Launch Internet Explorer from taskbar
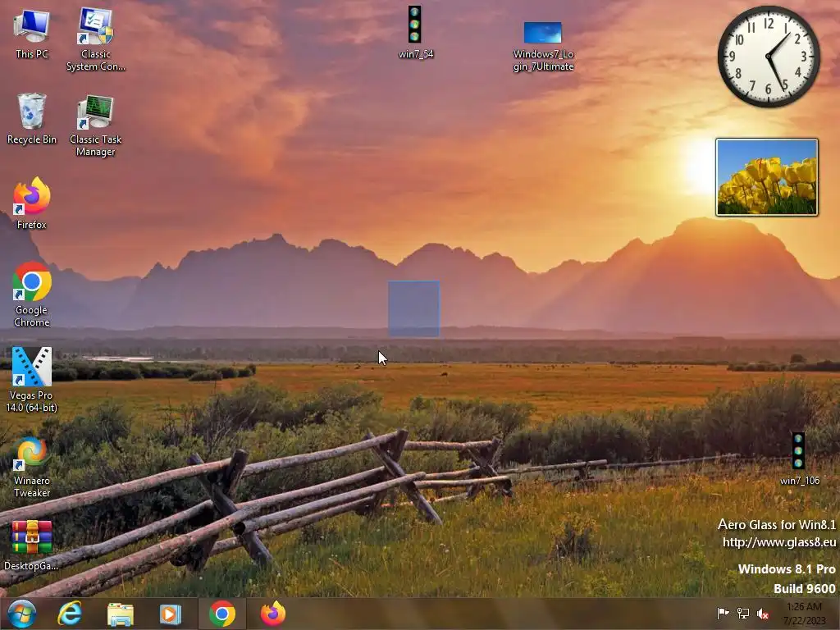840x630 pixels. (x=71, y=614)
